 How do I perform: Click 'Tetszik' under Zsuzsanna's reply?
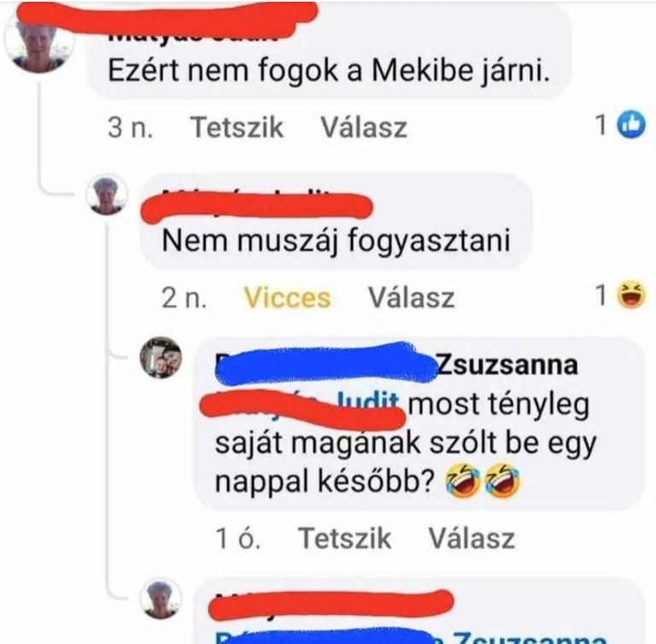point(344,538)
